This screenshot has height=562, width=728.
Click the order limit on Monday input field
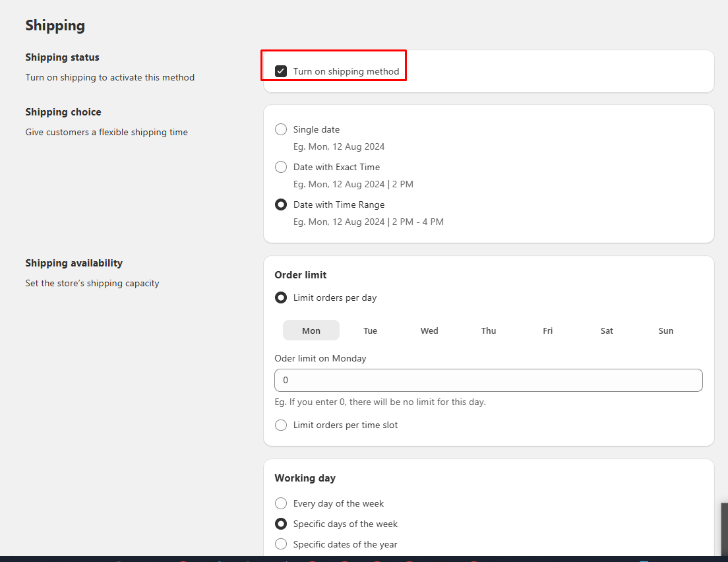point(488,381)
